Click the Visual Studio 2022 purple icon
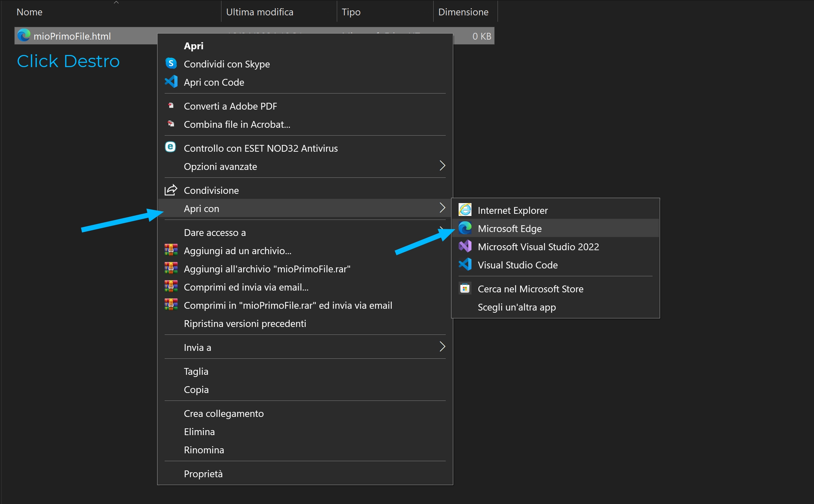Viewport: 814px width, 504px height. pyautogui.click(x=465, y=246)
